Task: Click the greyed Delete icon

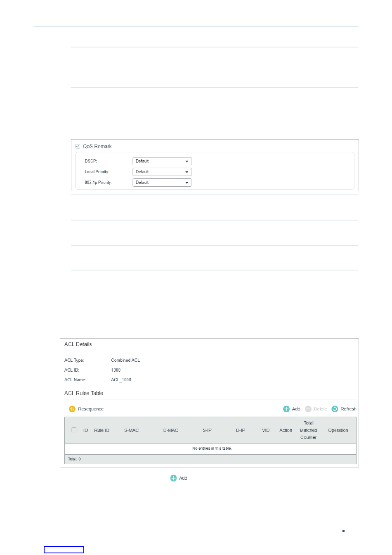Action: [308, 409]
